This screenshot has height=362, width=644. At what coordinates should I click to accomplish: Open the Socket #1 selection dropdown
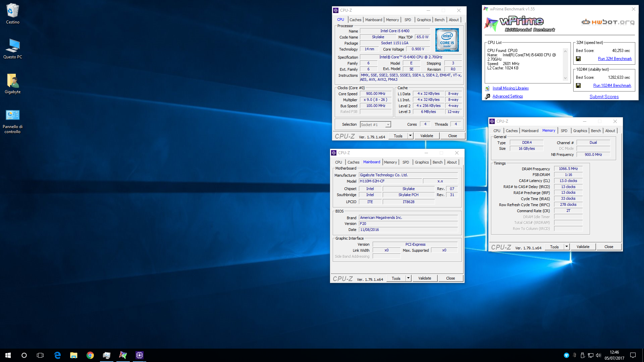[x=375, y=124]
